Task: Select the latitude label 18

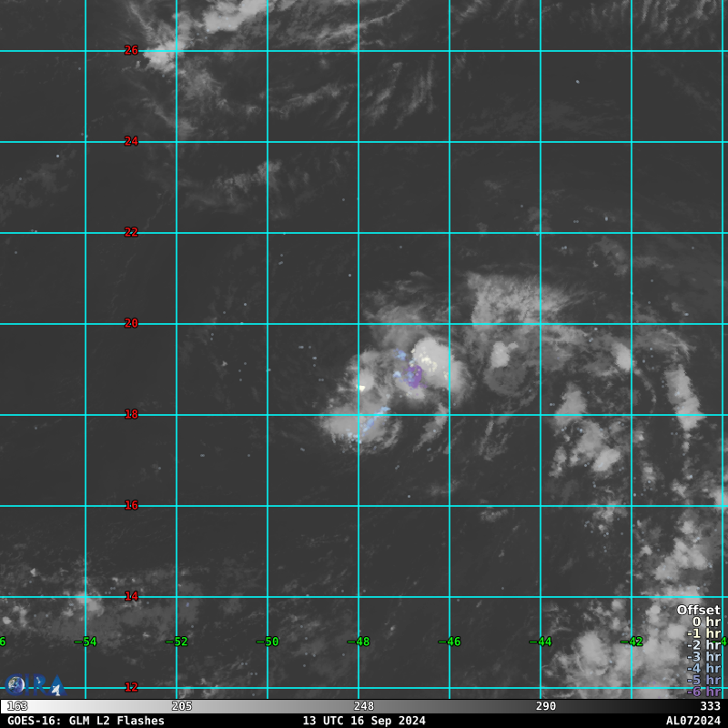Action: pyautogui.click(x=131, y=414)
